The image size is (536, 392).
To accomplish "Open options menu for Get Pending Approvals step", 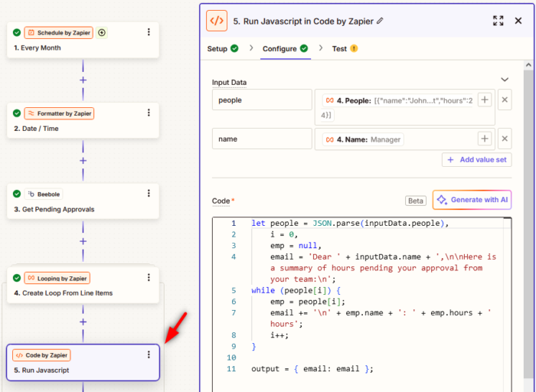I will click(x=149, y=194).
